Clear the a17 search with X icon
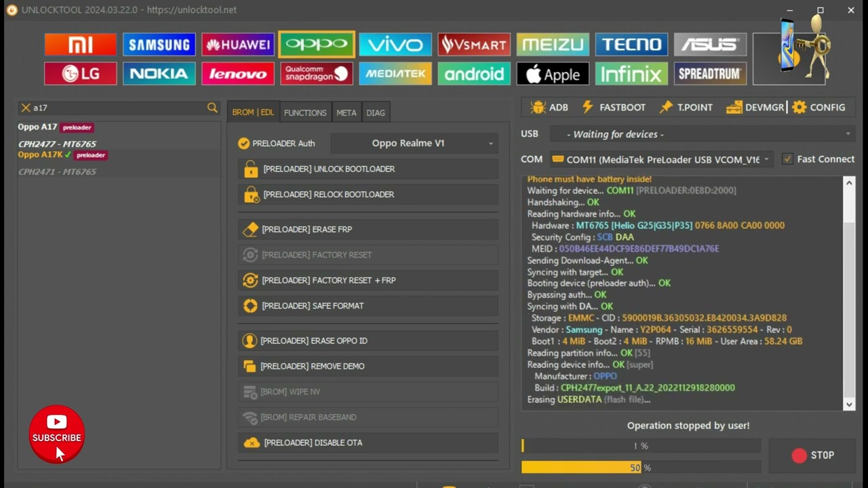This screenshot has height=488, width=868. pyautogui.click(x=26, y=108)
